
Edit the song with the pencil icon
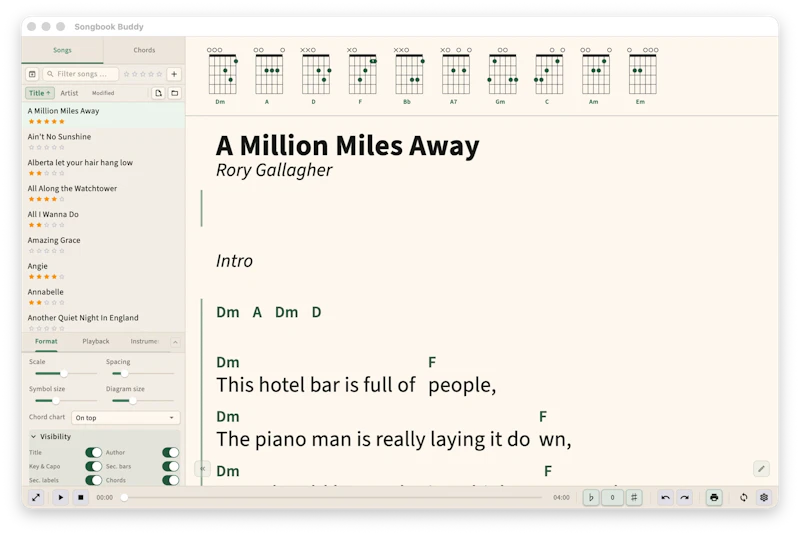point(761,469)
